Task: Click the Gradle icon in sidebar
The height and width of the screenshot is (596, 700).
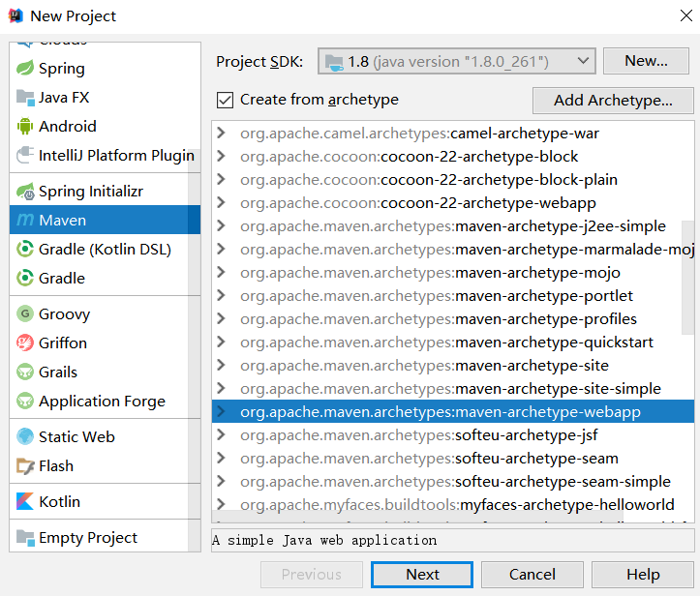Action: click(x=25, y=278)
